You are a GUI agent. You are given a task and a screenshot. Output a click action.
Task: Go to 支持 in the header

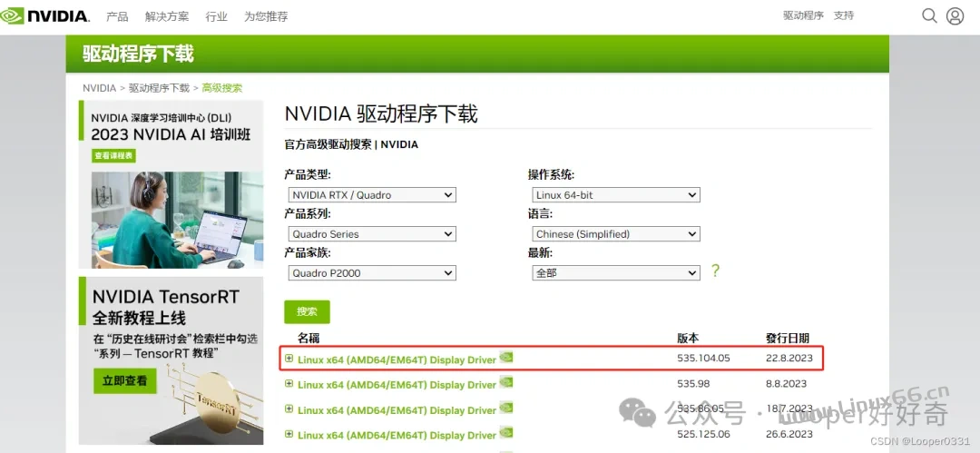tap(844, 15)
